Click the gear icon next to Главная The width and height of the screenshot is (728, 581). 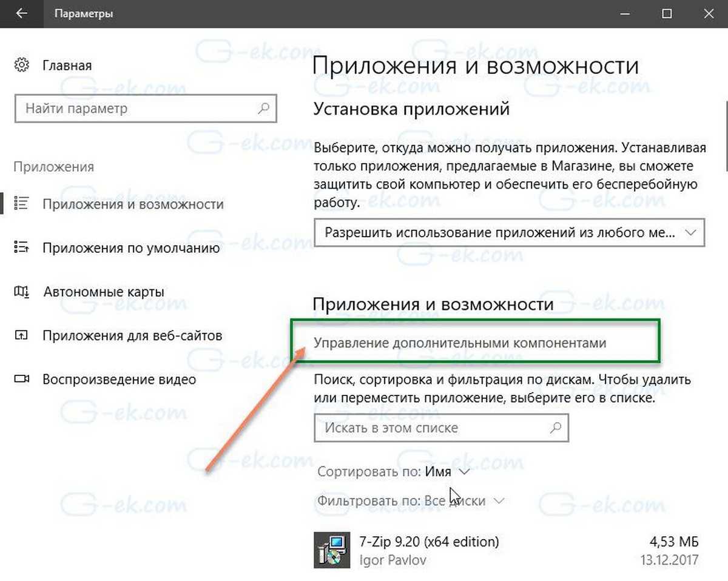[x=21, y=65]
